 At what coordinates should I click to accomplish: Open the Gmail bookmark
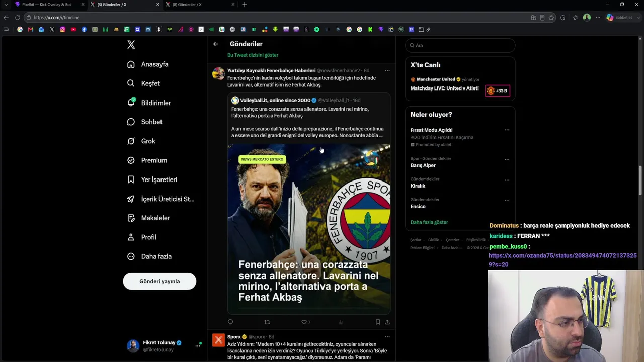(31, 30)
